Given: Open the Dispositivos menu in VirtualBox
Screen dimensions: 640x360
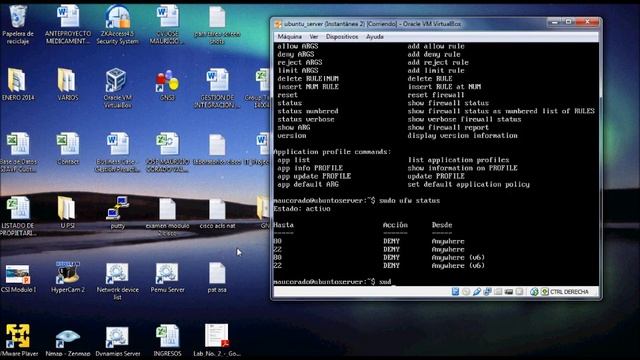Looking at the screenshot, I should click(x=342, y=37).
